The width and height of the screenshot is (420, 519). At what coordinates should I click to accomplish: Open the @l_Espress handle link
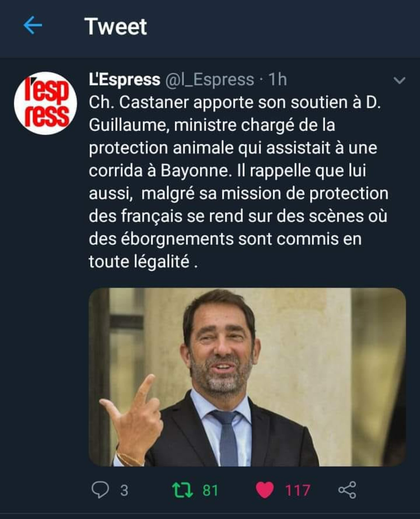click(209, 80)
